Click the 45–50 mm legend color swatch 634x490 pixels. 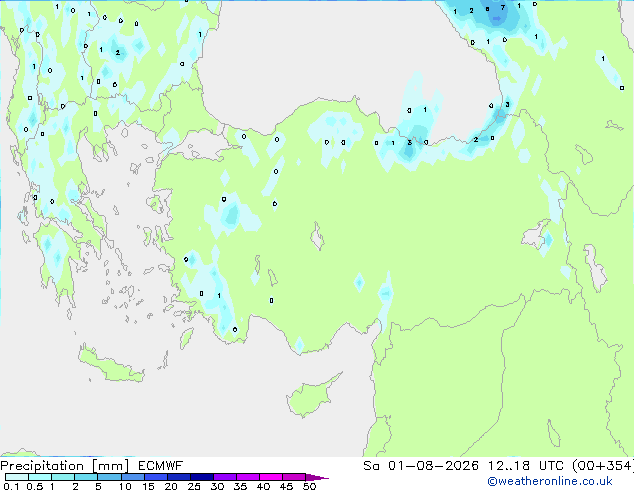(294, 477)
